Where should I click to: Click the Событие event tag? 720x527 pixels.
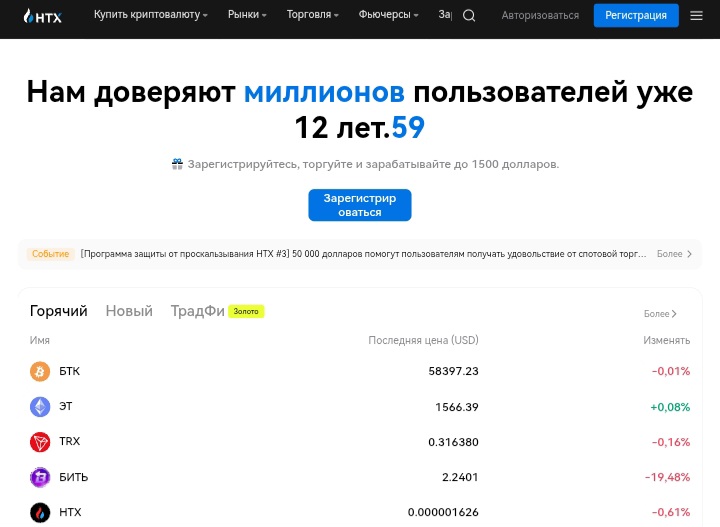tap(51, 254)
